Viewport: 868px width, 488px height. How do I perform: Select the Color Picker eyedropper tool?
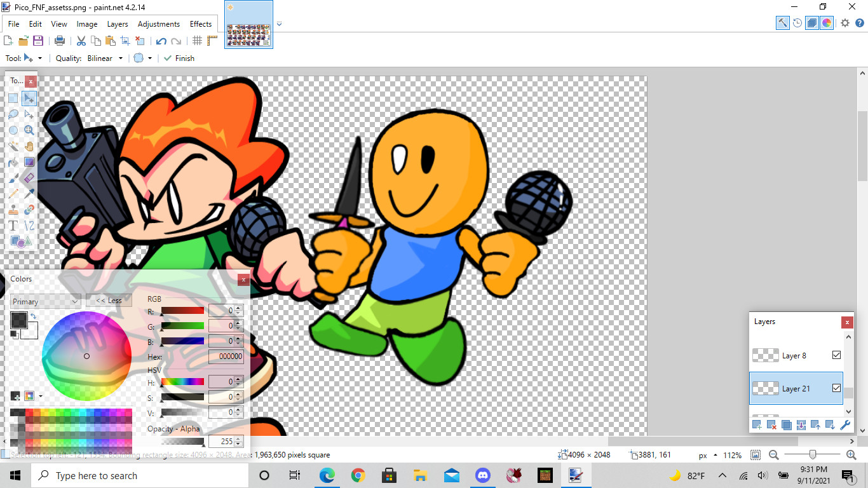tap(29, 194)
